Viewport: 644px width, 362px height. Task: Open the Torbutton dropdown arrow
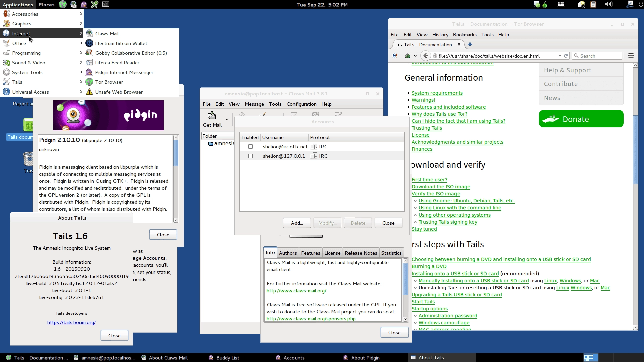415,56
